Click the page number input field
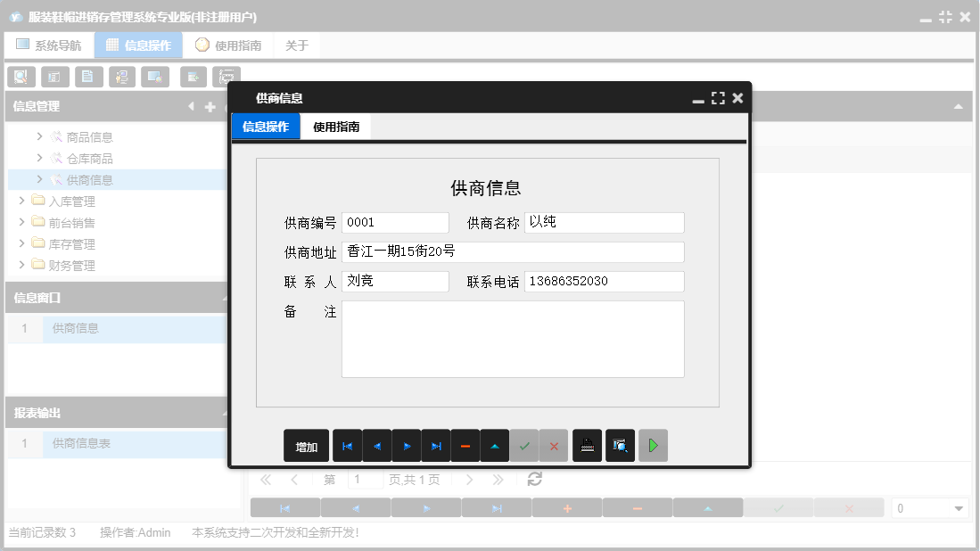 [365, 479]
